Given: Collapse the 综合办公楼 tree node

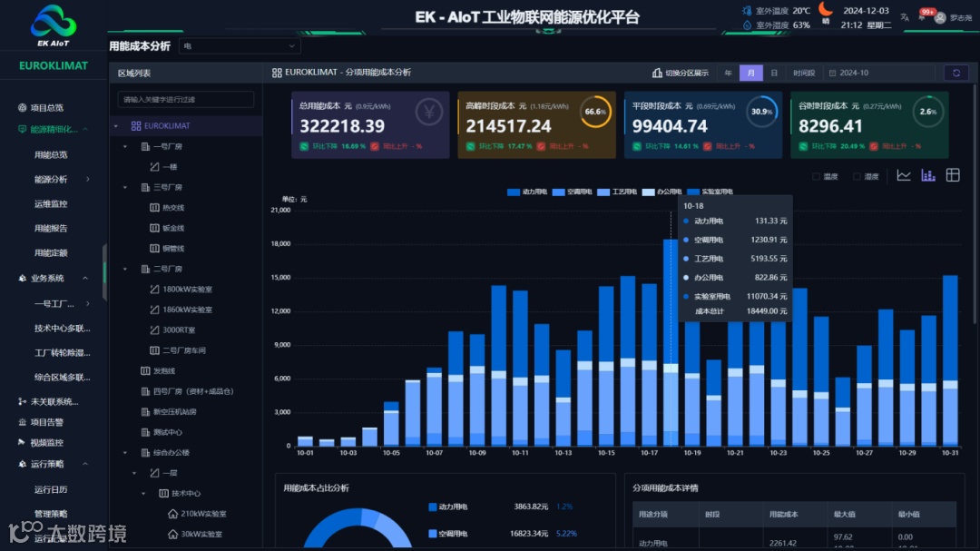Looking at the screenshot, I should click(125, 452).
